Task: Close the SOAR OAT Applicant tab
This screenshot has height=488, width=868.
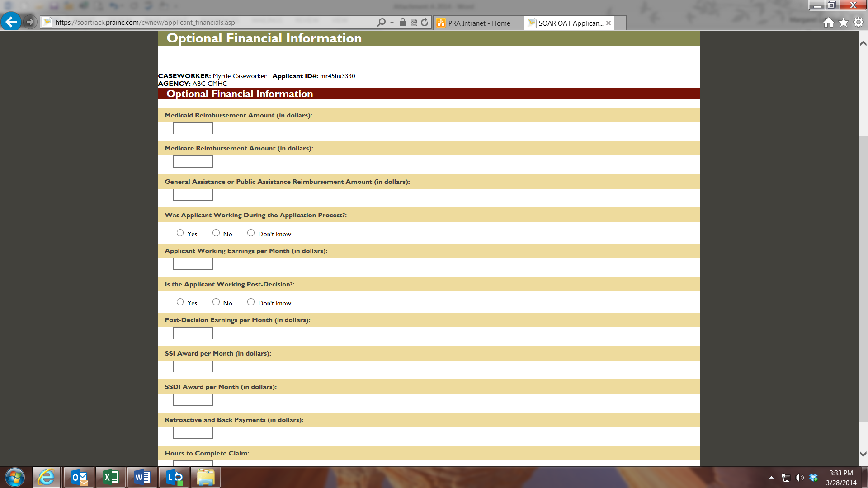Action: point(609,23)
